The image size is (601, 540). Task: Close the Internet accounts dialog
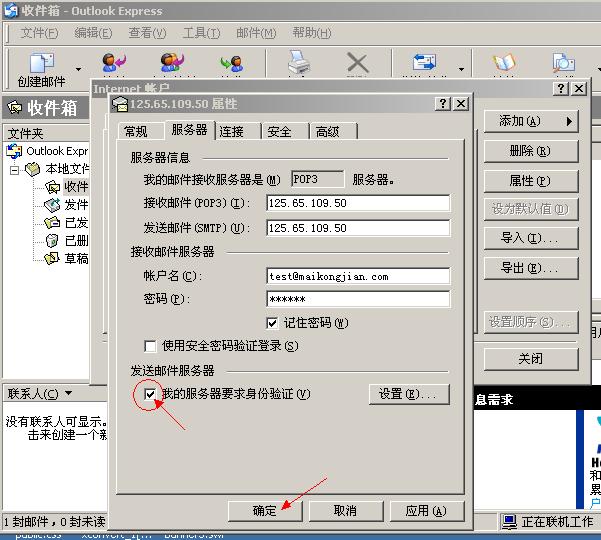(579, 89)
